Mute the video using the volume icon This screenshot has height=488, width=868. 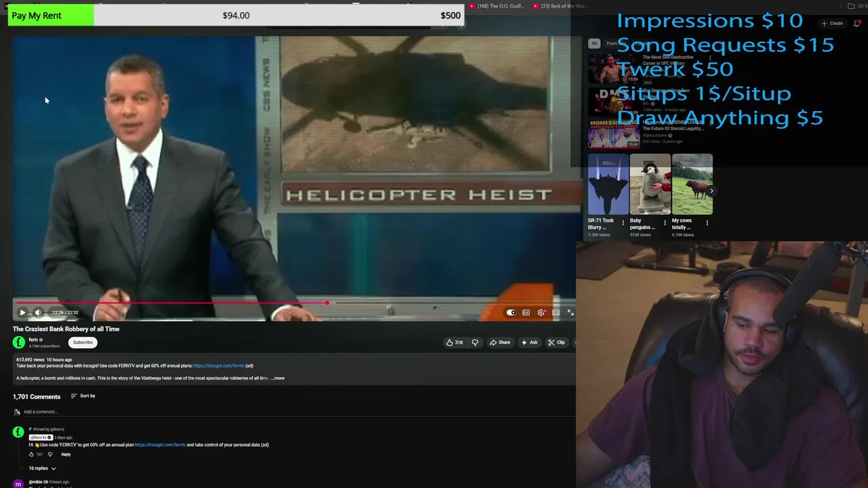coord(38,312)
